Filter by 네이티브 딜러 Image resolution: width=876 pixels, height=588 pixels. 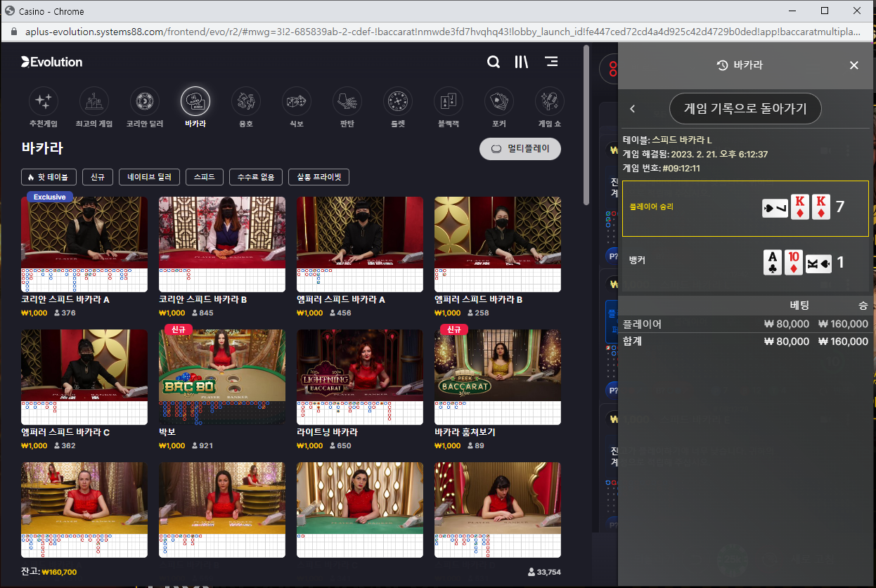pyautogui.click(x=150, y=177)
